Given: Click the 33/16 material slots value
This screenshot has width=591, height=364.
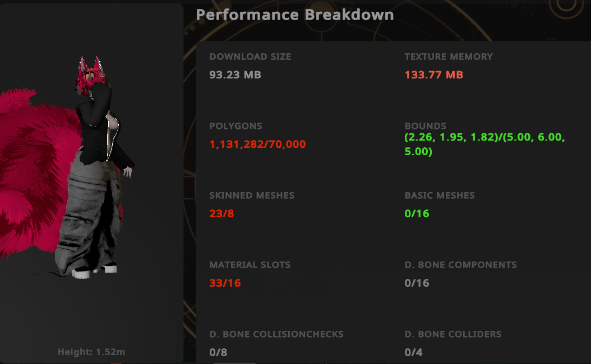Looking at the screenshot, I should 225,283.
